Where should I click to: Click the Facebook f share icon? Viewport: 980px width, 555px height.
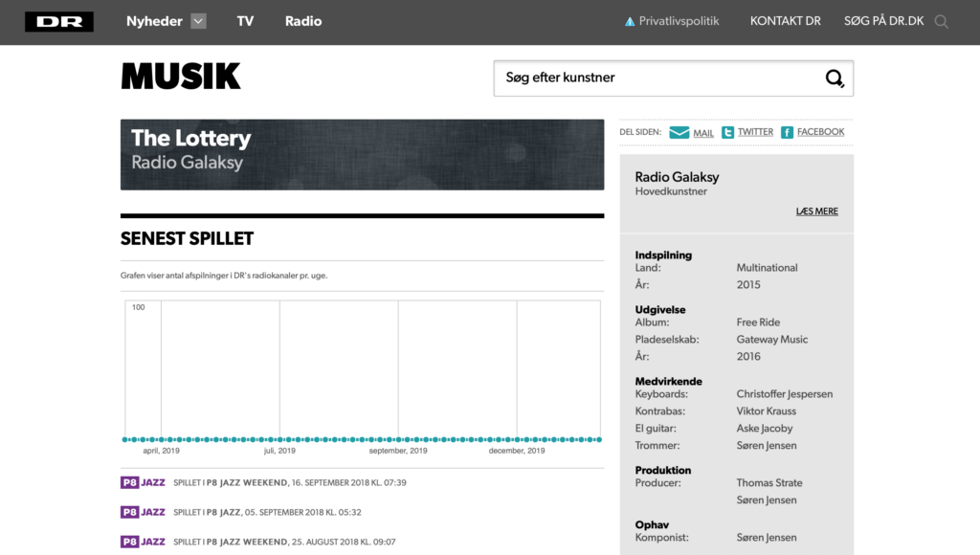click(787, 132)
